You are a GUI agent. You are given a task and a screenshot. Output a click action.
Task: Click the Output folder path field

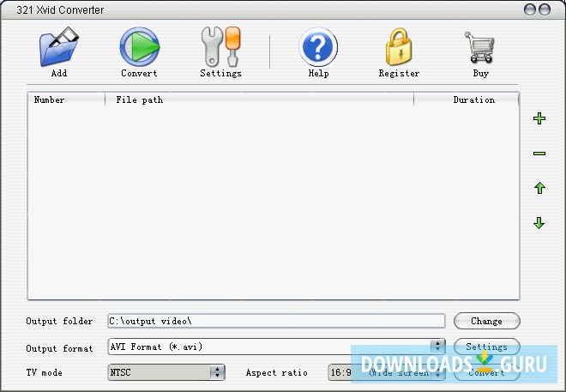[x=276, y=321]
